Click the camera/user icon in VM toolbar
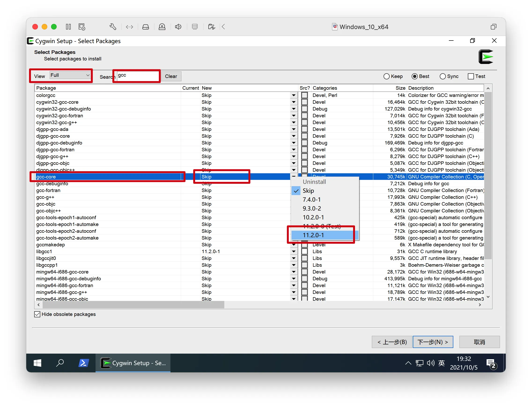532x407 pixels. click(x=162, y=27)
